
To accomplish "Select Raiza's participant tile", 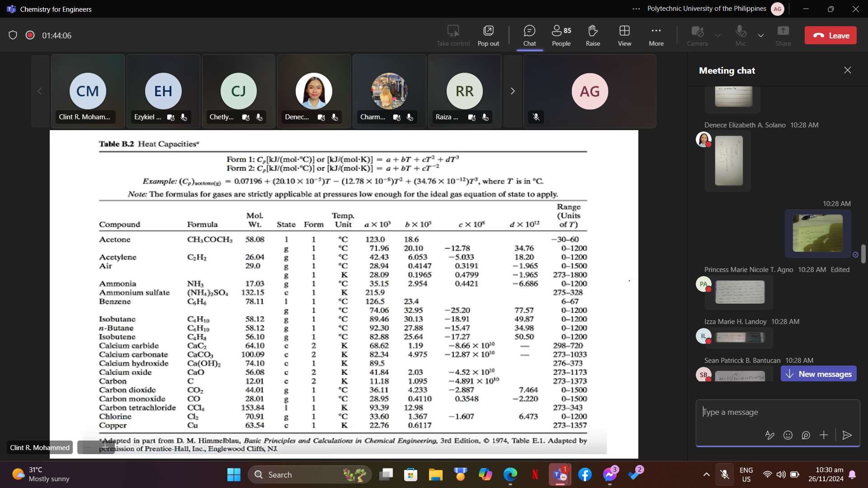I will point(465,91).
